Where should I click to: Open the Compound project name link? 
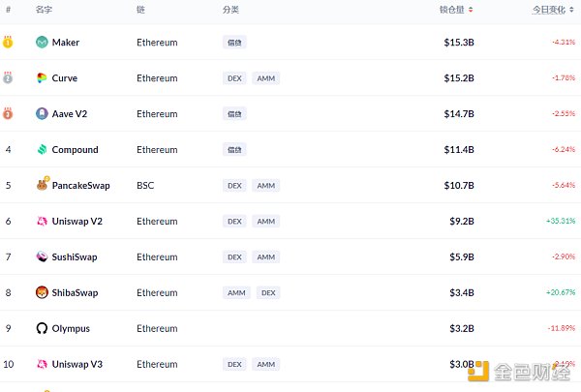[x=75, y=150]
